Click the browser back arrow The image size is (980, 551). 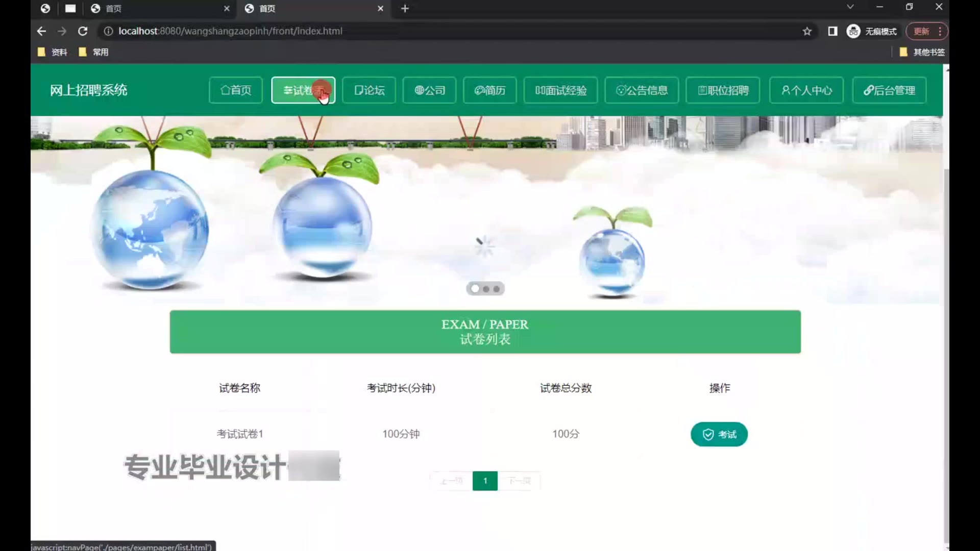pyautogui.click(x=41, y=31)
